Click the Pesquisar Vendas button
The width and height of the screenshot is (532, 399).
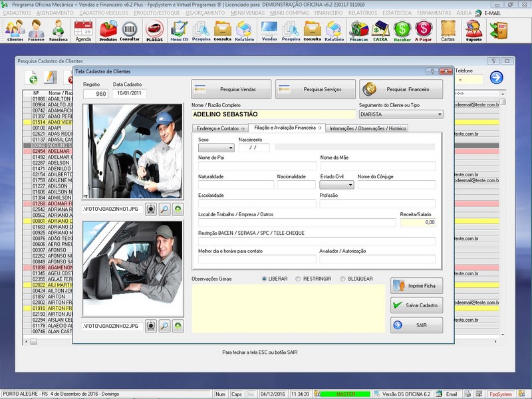tap(231, 89)
